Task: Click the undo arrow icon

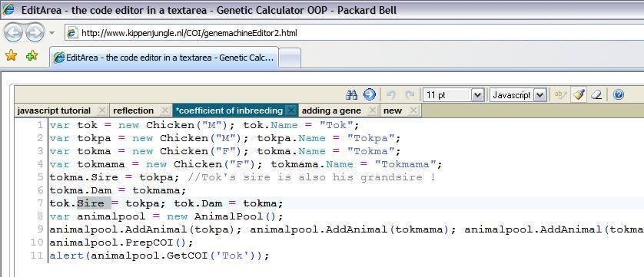Action: click(390, 95)
